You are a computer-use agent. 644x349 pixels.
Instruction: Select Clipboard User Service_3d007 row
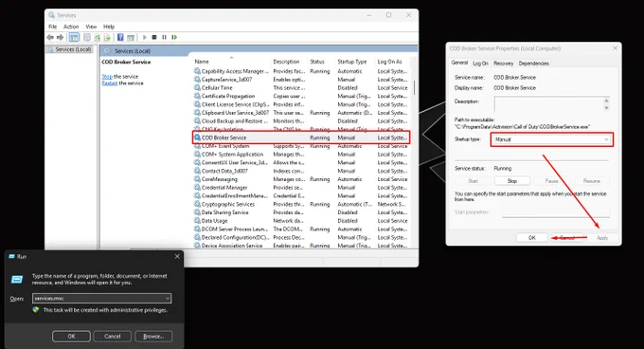pyautogui.click(x=300, y=113)
